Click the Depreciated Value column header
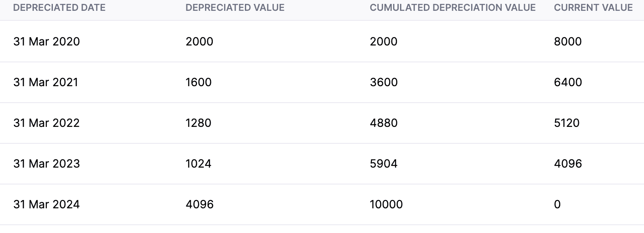This screenshot has width=644, height=233. [235, 8]
